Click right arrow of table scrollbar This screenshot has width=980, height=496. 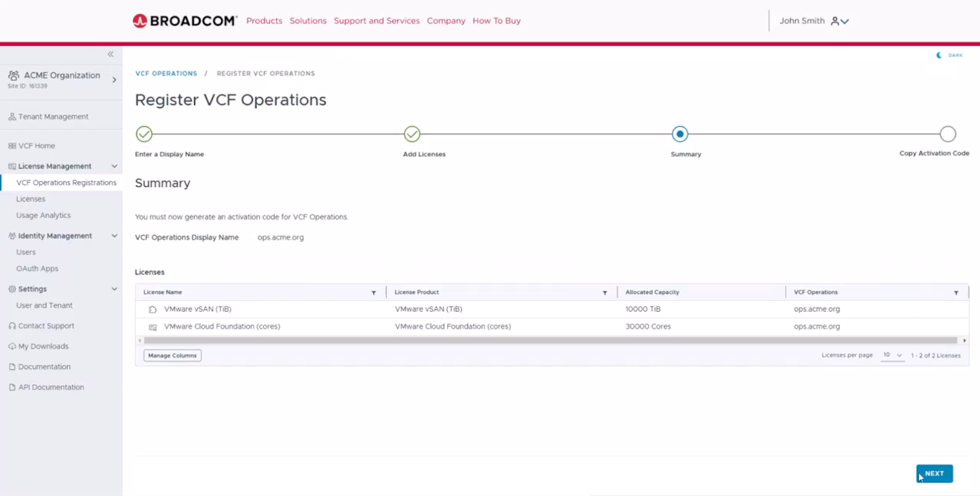pos(965,340)
